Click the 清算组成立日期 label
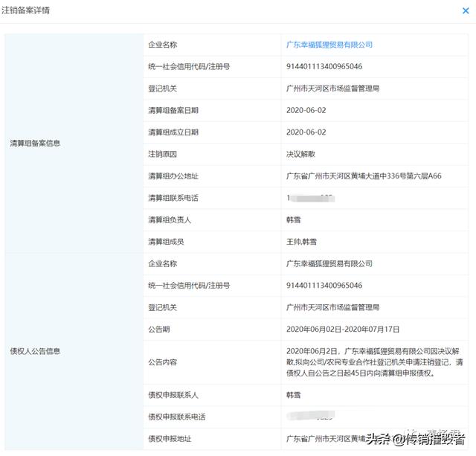Viewport: 476px width, 456px height. pos(173,132)
